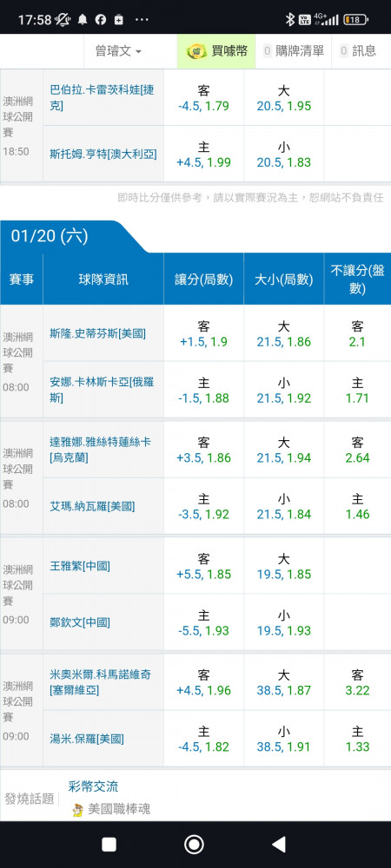Expand the 曾璿文 account dropdown
This screenshot has width=391, height=868.
pos(118,51)
